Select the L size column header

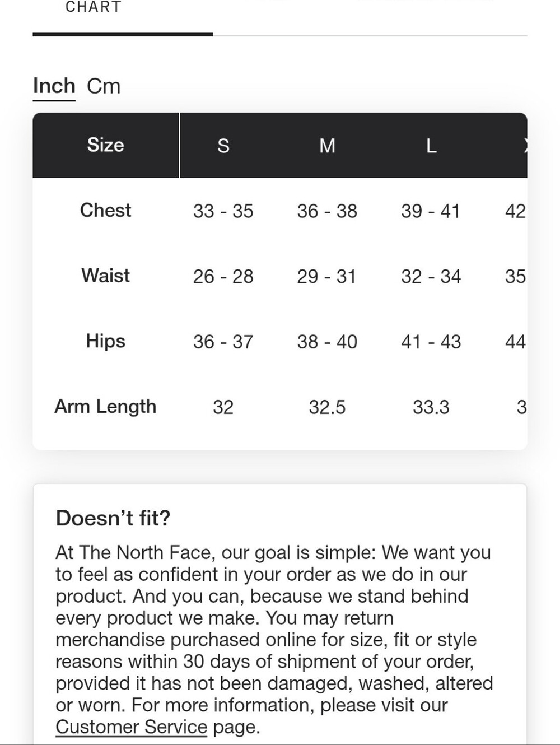click(431, 146)
